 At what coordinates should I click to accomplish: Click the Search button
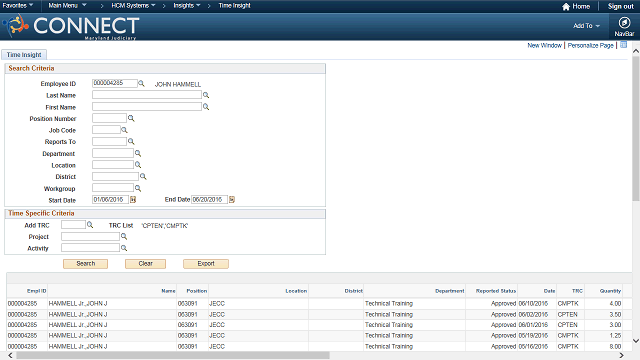tap(85, 264)
